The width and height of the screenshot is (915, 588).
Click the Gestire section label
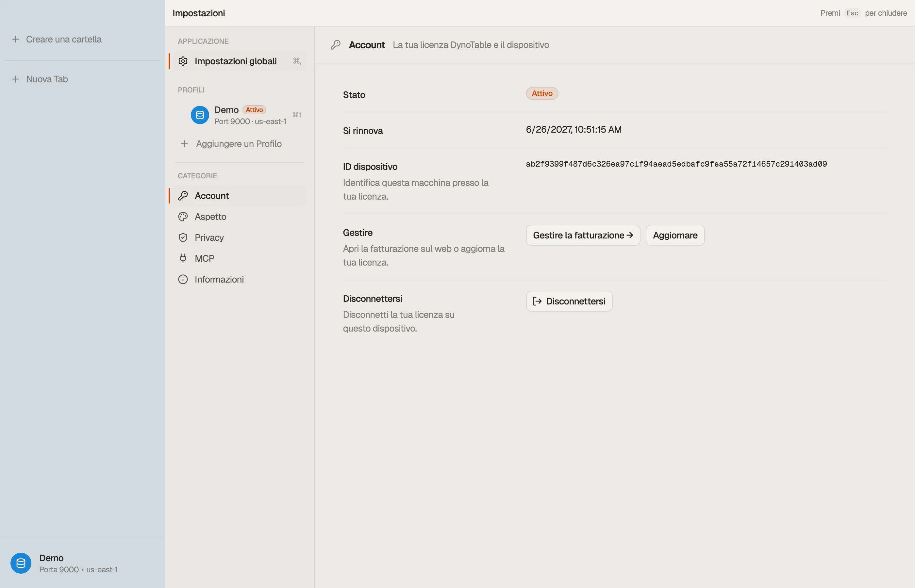(358, 233)
